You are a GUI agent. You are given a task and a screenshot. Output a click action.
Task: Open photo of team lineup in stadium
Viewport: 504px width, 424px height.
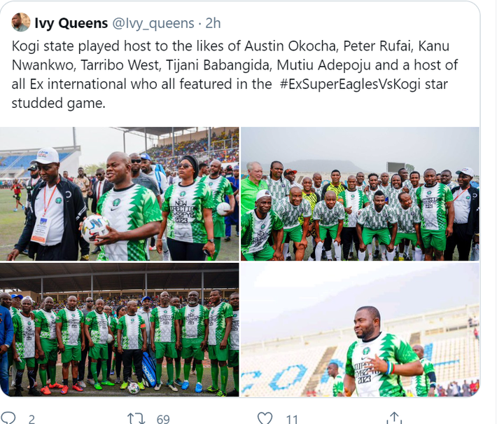coord(119,329)
